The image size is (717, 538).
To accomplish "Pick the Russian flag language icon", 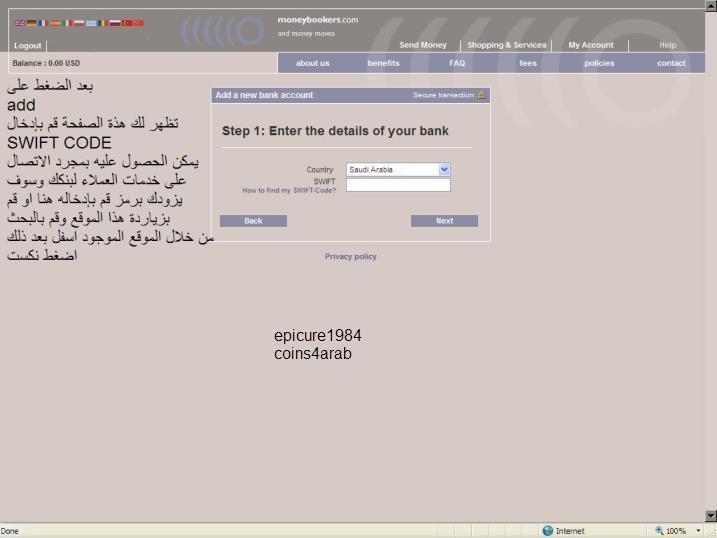I will [x=115, y=23].
